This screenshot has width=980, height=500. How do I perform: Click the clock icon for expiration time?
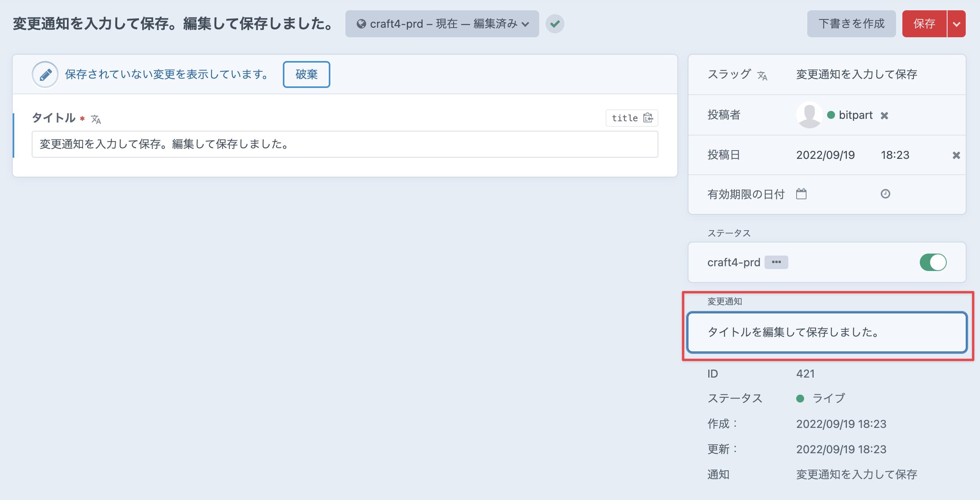(x=887, y=194)
